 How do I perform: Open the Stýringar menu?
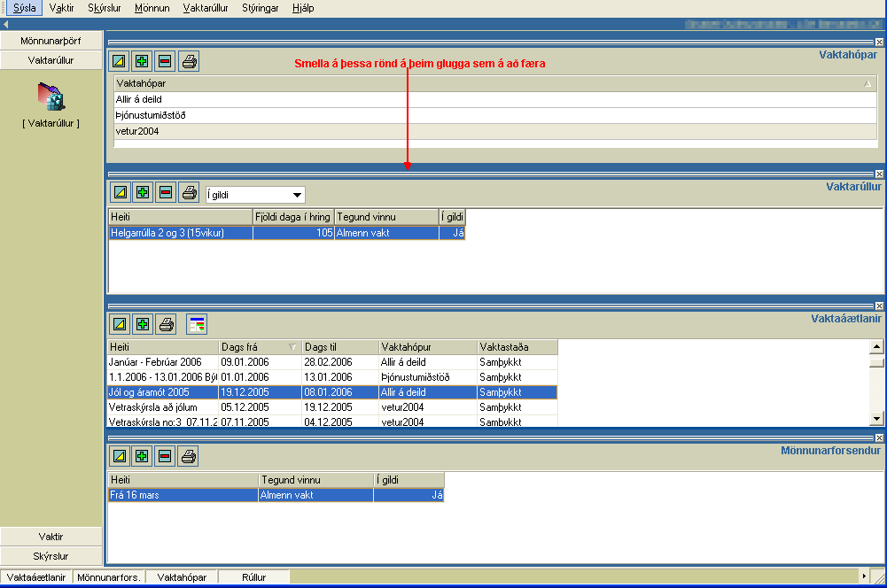click(261, 8)
